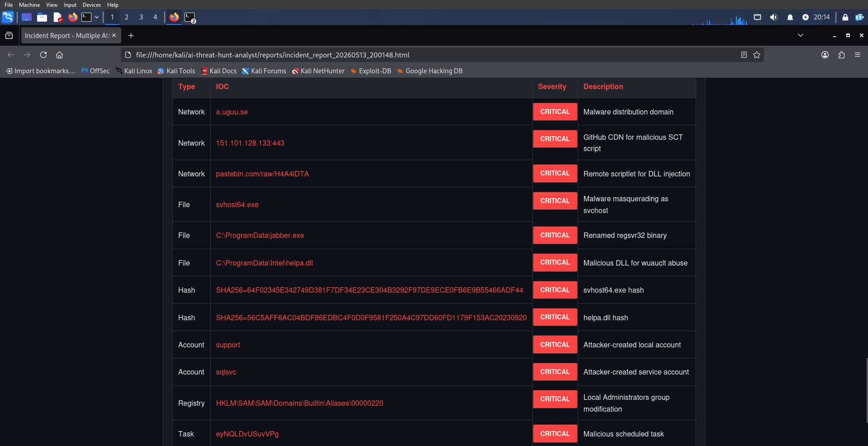The height and width of the screenshot is (446, 868).
Task: Click the a.uguu.se IOC text
Action: [232, 112]
